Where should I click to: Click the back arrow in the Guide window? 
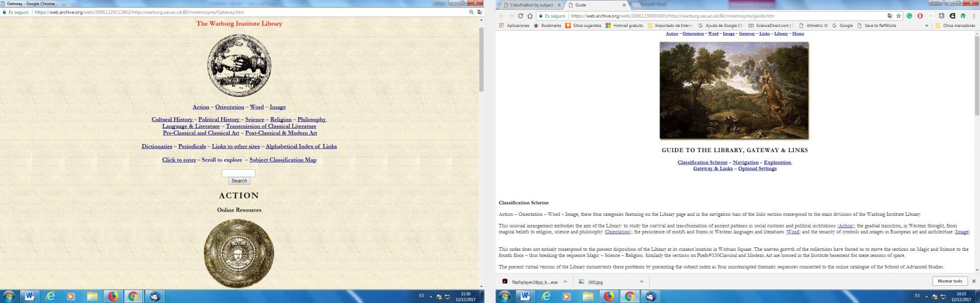point(502,16)
